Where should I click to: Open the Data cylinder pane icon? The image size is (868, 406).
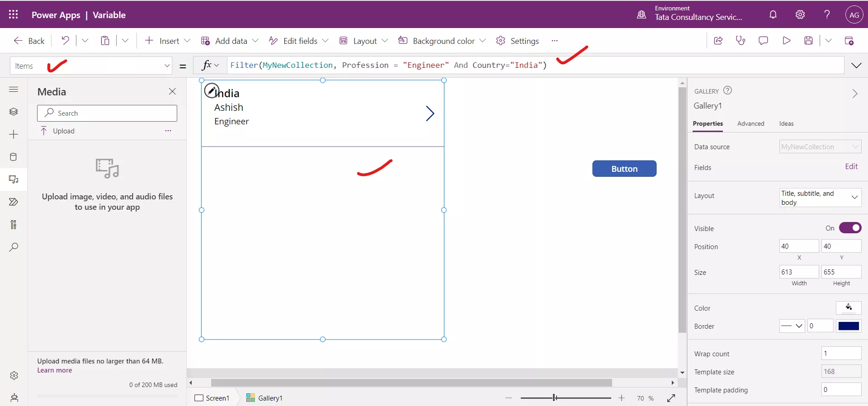pyautogui.click(x=14, y=157)
